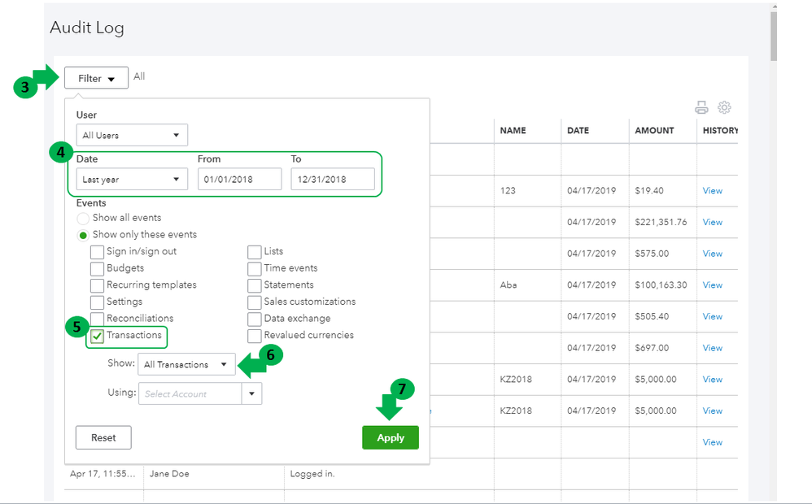Check the Sign in/sign out checkbox

(x=97, y=252)
